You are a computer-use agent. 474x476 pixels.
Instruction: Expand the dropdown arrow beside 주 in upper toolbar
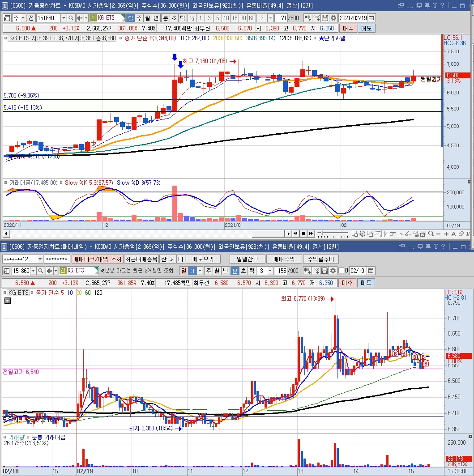tap(23, 18)
